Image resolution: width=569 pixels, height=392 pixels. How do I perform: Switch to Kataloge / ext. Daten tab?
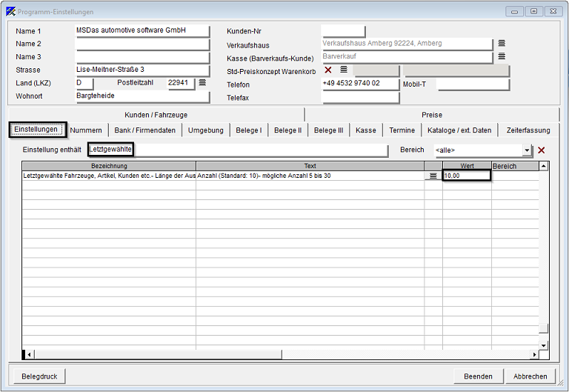click(x=459, y=130)
